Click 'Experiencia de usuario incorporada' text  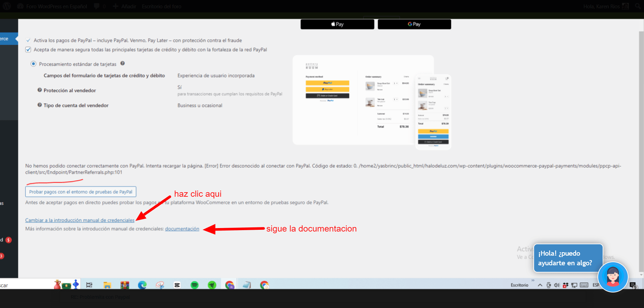[216, 75]
